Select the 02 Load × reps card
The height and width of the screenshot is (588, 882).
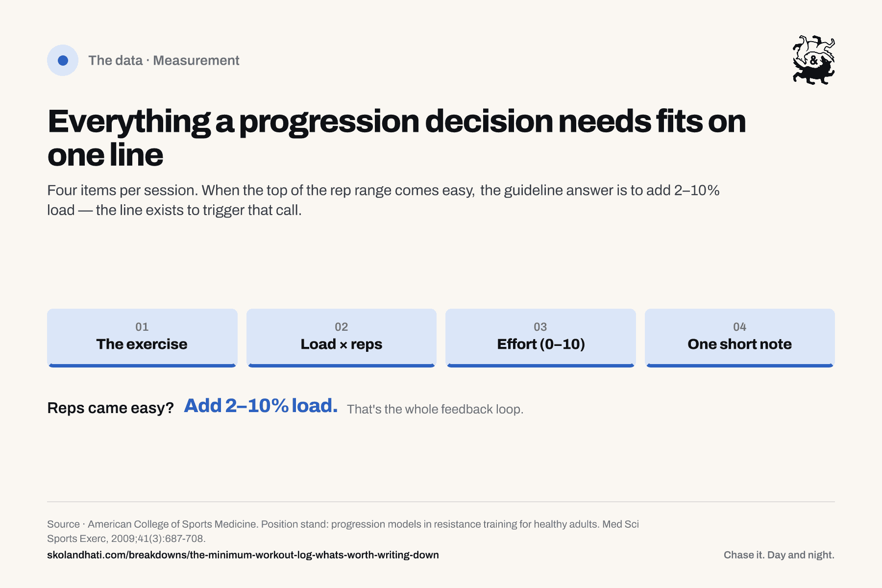pyautogui.click(x=342, y=338)
